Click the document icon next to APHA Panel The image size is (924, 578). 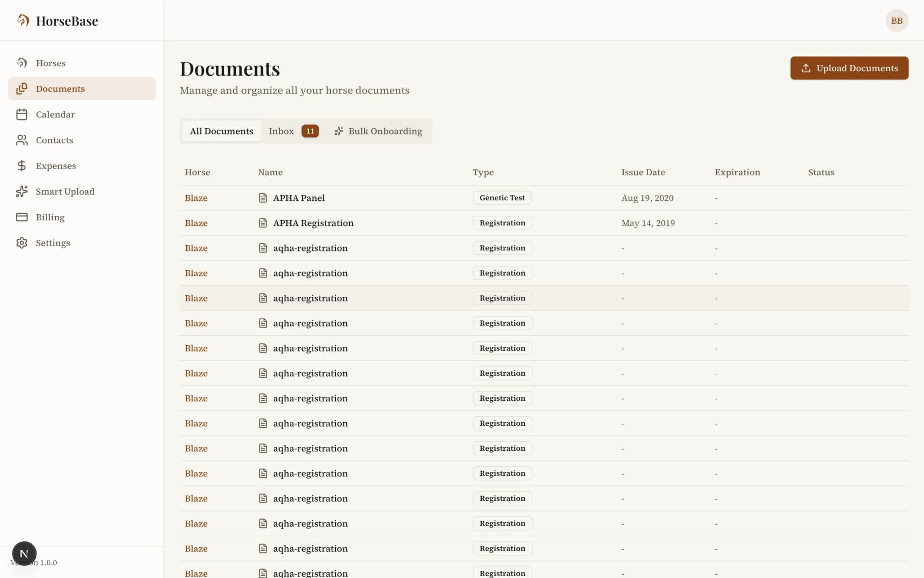point(263,197)
